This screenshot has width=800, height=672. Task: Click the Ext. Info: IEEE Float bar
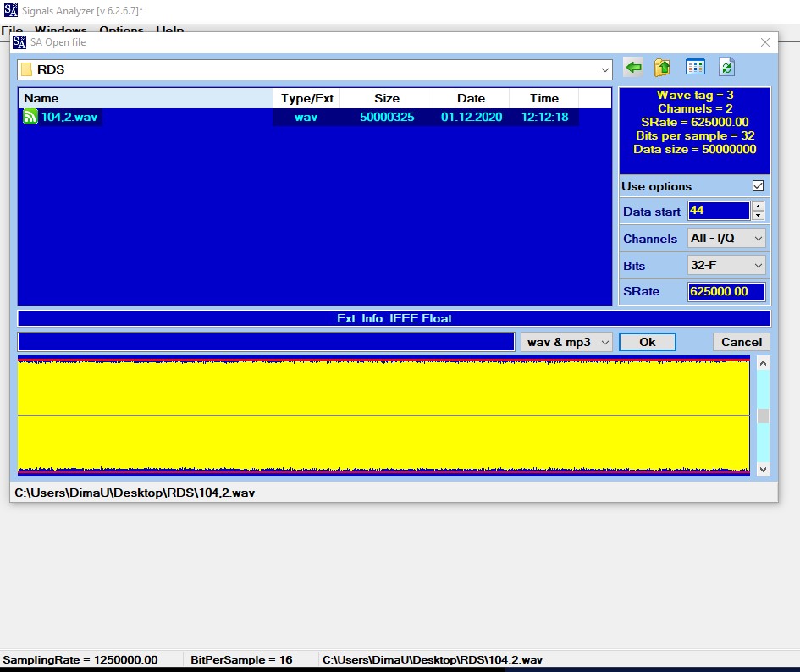(x=394, y=318)
